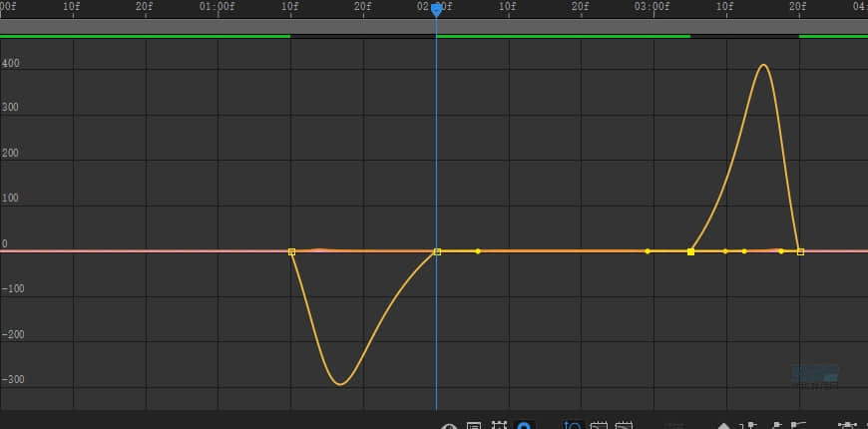Open the diamond Edit Selected Keyframes menu
Image resolution: width=868 pixels, height=429 pixels.
726,426
